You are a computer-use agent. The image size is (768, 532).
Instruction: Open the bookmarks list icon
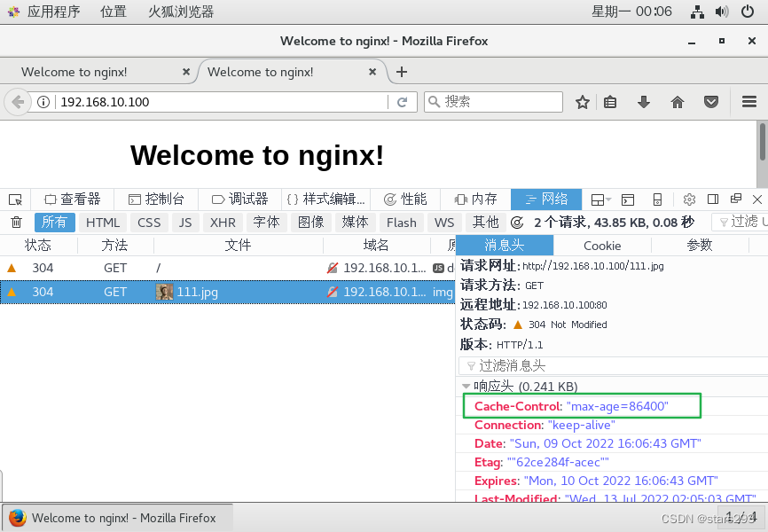pos(610,102)
